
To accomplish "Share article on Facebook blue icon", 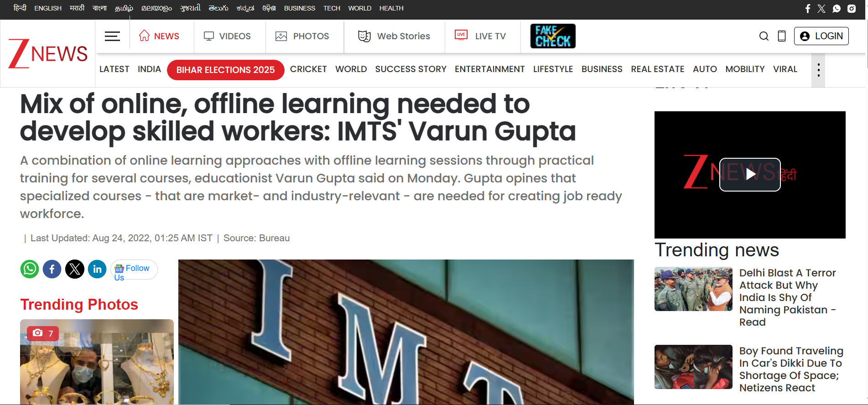I will (x=52, y=269).
